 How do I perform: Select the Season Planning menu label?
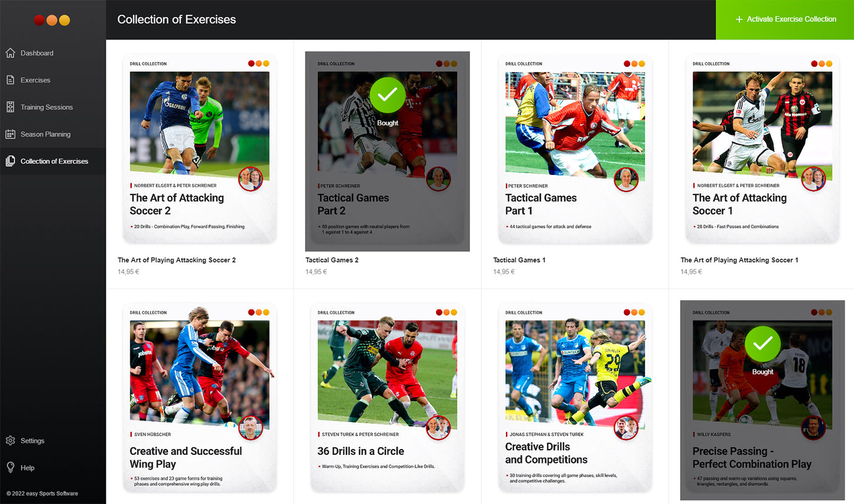(46, 134)
